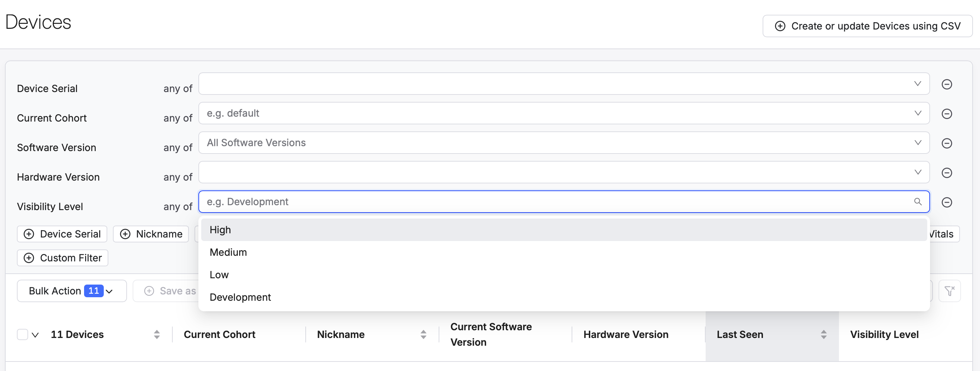Toggle the select all devices checkbox

[x=23, y=334]
